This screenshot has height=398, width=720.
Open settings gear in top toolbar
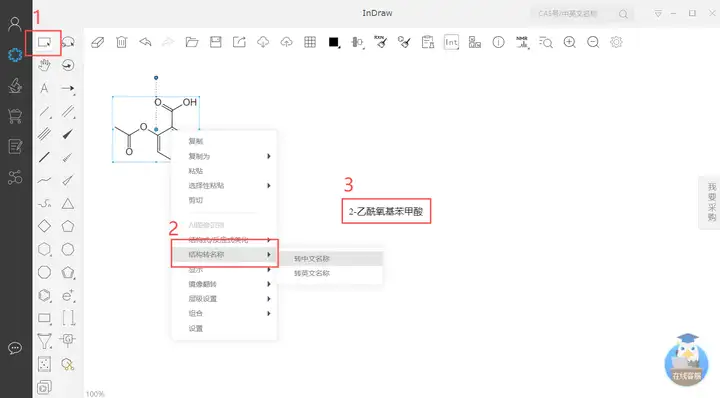616,42
